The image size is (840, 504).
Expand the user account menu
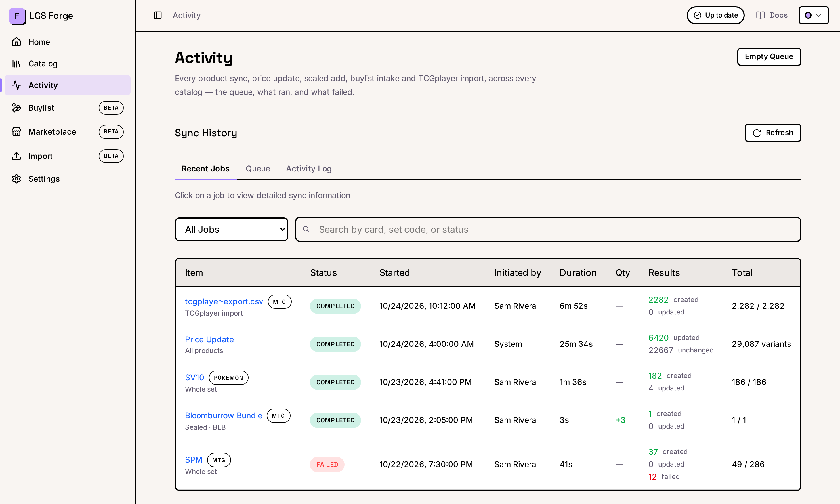pos(814,15)
